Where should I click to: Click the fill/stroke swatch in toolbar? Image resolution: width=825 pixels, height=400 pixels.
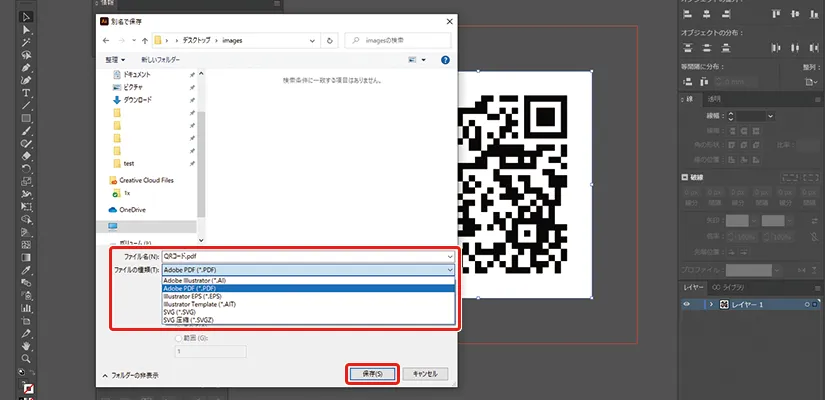point(27,388)
